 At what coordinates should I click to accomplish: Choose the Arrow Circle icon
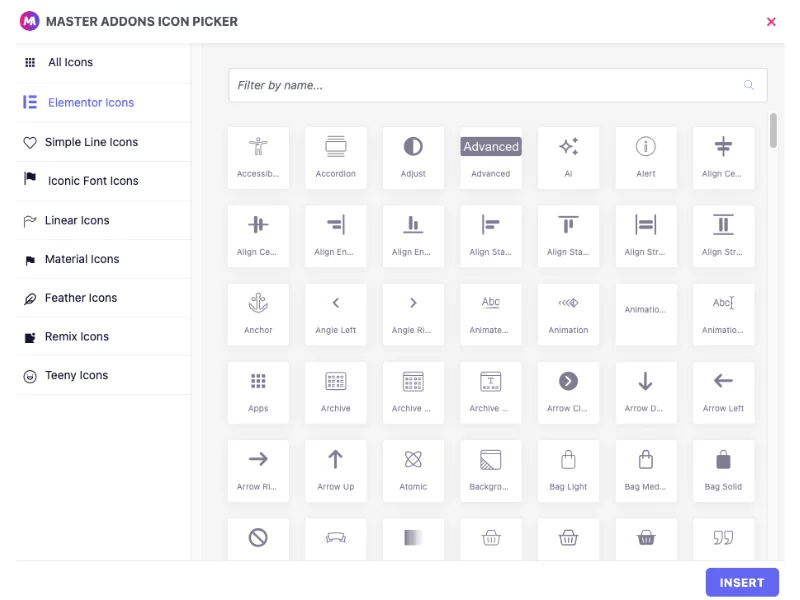click(568, 393)
